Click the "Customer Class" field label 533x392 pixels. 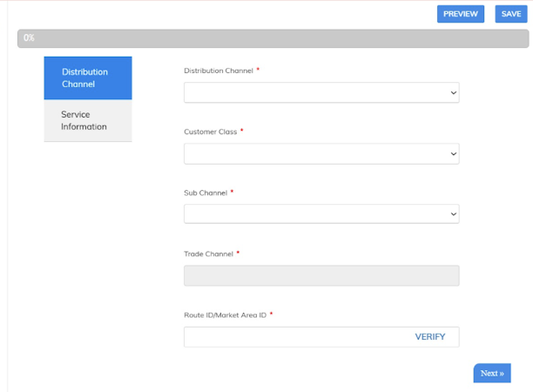[210, 132]
